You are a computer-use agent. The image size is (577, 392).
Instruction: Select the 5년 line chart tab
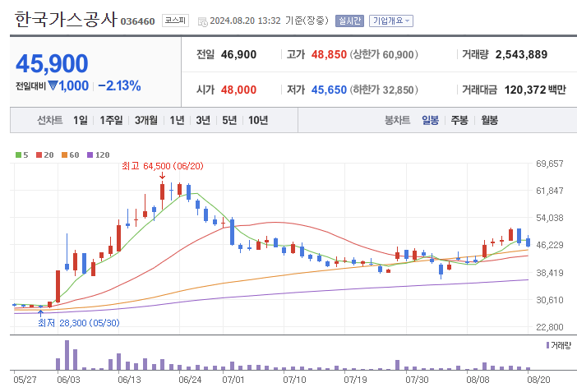click(229, 120)
